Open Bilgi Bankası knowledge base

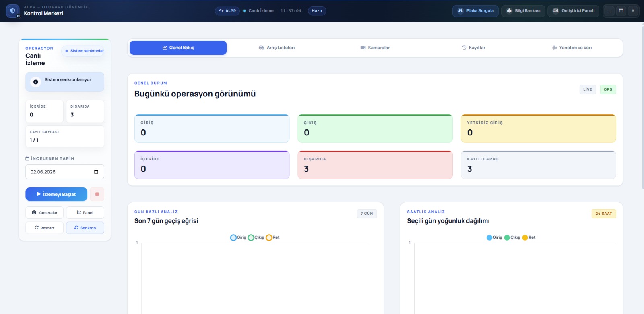point(523,11)
